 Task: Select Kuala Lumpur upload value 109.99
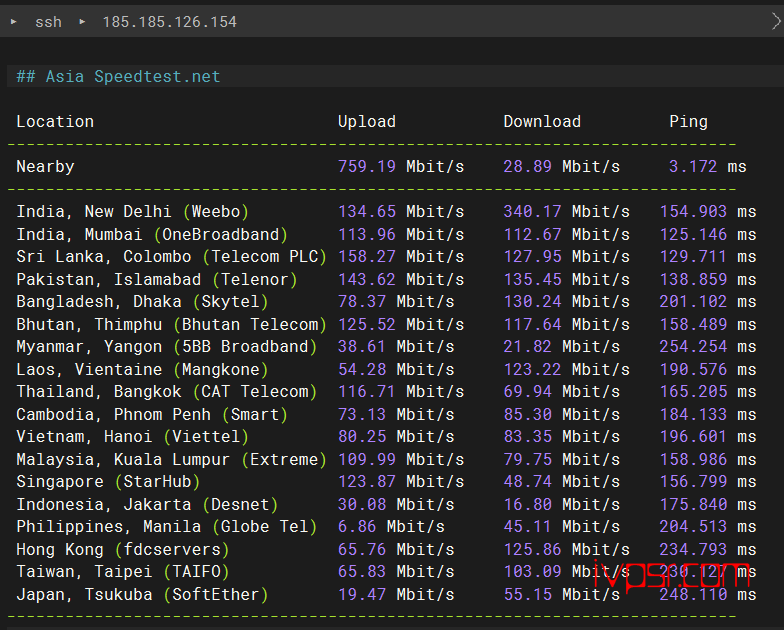[366, 460]
